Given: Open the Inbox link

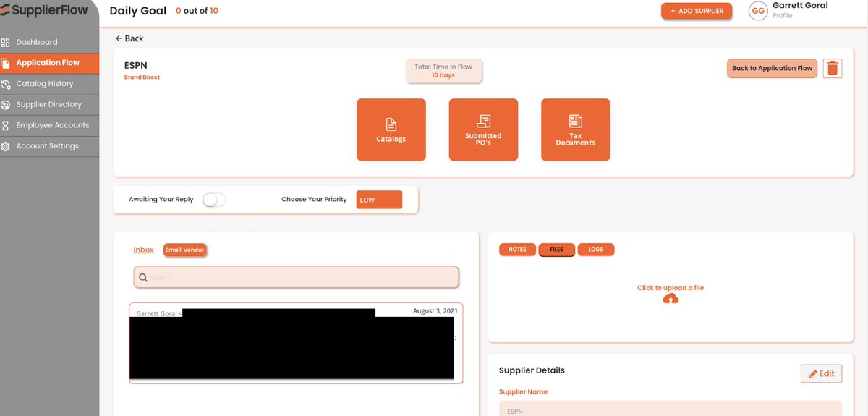Looking at the screenshot, I should (143, 250).
